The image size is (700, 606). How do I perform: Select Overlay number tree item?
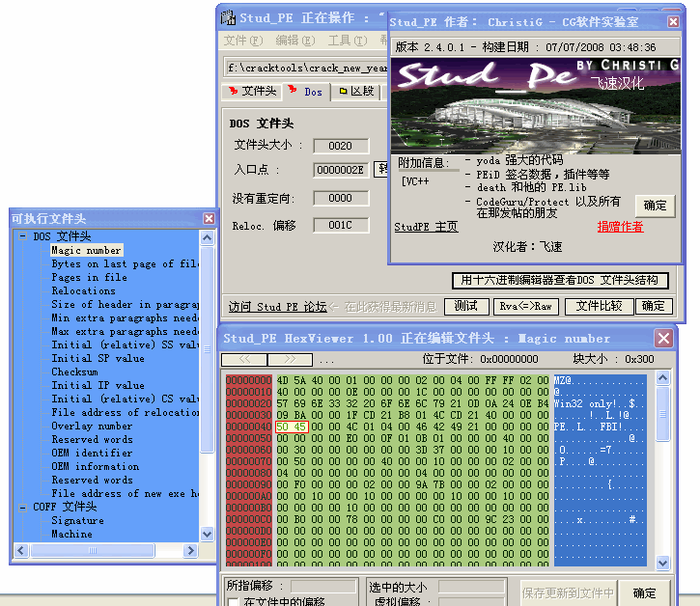[92, 426]
